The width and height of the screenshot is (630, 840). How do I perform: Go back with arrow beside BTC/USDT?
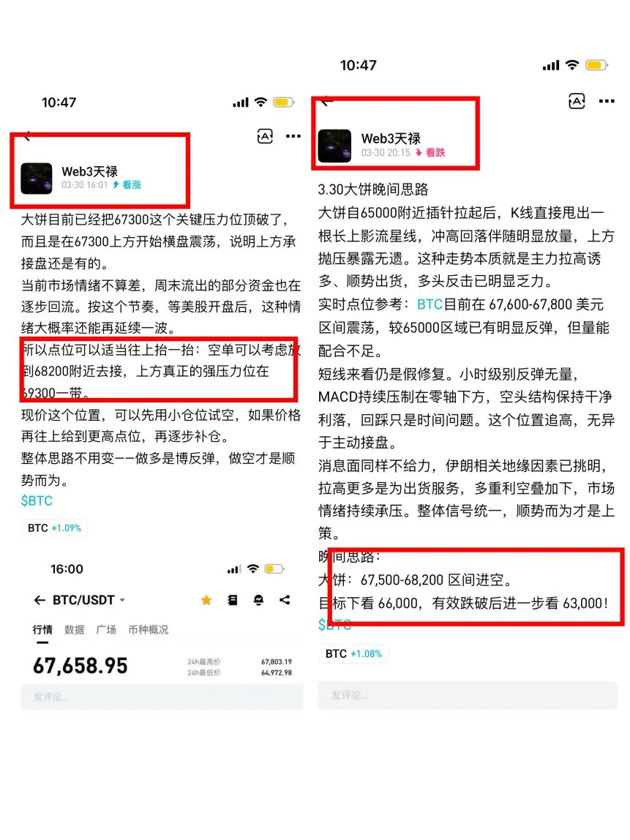pyautogui.click(x=40, y=600)
